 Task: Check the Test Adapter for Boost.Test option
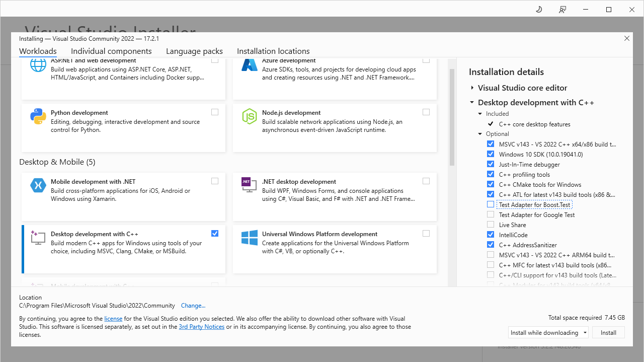point(491,204)
